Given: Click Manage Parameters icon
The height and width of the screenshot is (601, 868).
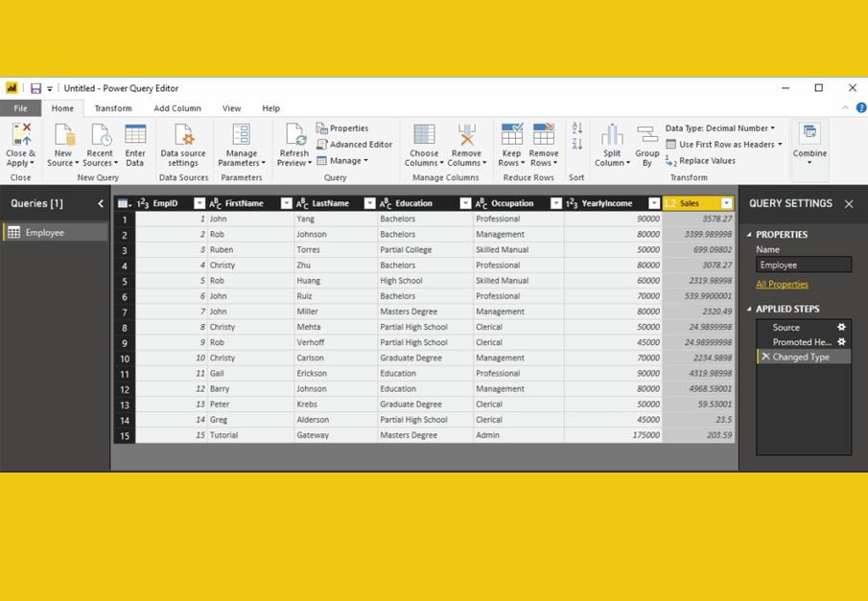Looking at the screenshot, I should 242,134.
